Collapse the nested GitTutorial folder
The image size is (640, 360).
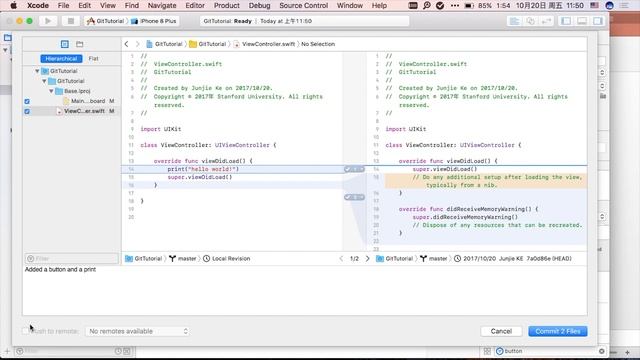click(44, 81)
